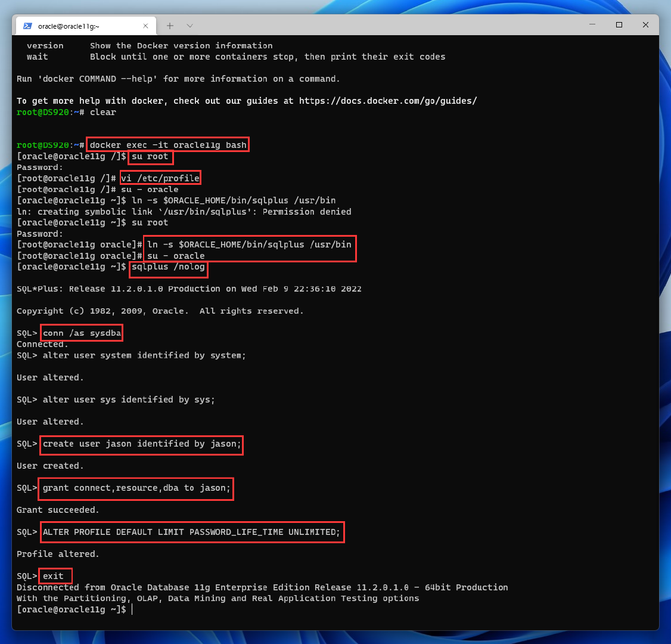The image size is (671, 644).
Task: Click 'Show the Docker version information' text
Action: pyautogui.click(x=181, y=46)
